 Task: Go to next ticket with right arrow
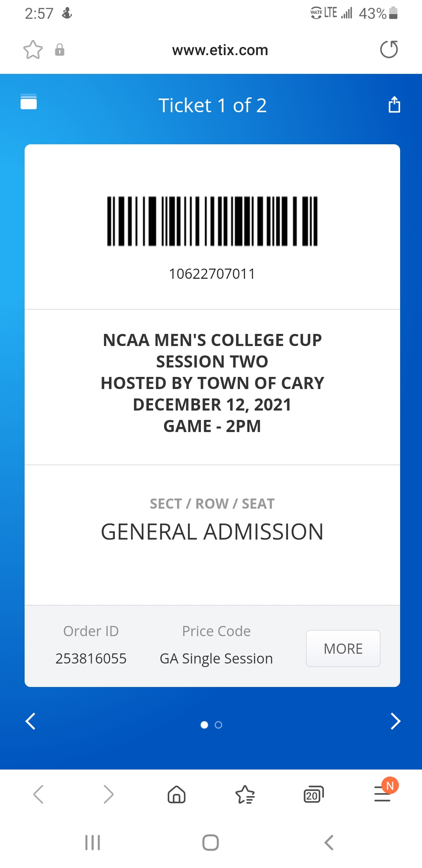[x=395, y=721]
